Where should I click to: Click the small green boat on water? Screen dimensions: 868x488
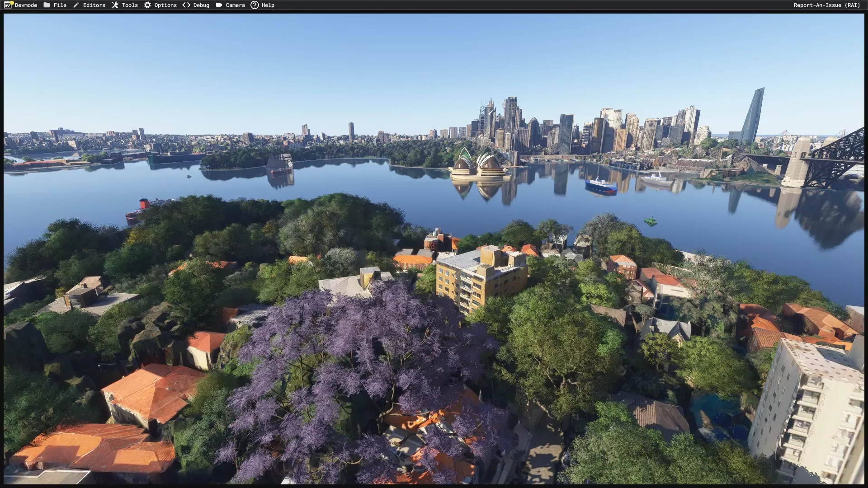click(x=650, y=221)
